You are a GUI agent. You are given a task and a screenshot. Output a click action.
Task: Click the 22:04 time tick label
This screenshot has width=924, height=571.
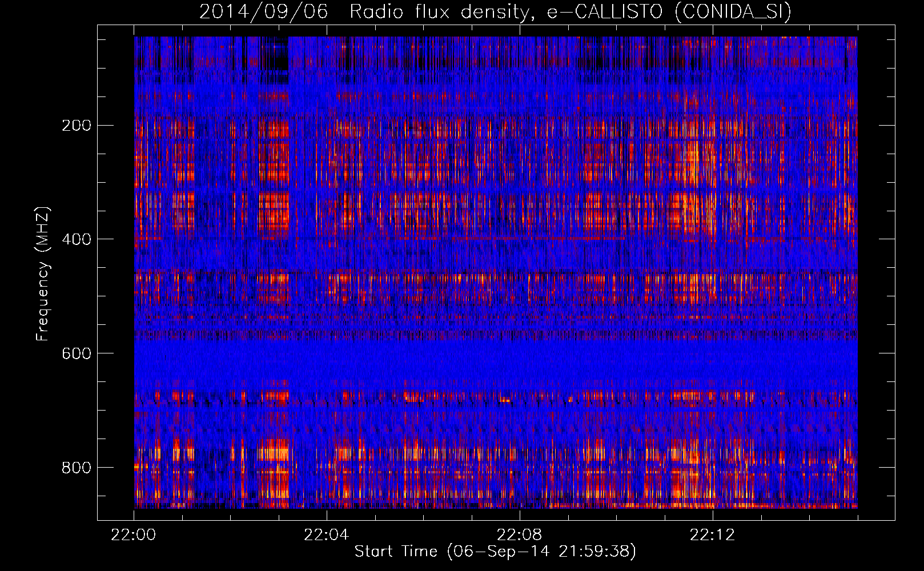(327, 535)
